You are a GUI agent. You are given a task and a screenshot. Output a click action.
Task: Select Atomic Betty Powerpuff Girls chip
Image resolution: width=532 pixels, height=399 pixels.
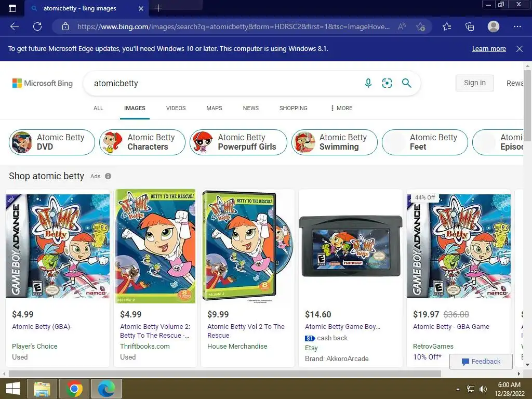point(238,142)
